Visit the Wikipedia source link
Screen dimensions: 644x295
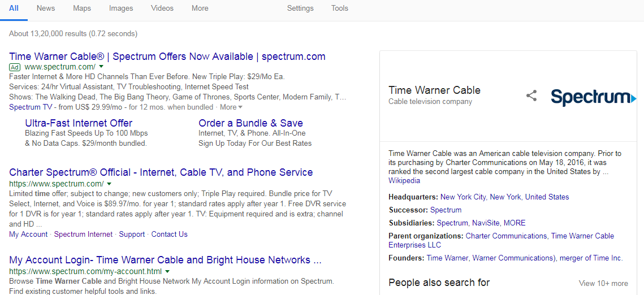404,180
